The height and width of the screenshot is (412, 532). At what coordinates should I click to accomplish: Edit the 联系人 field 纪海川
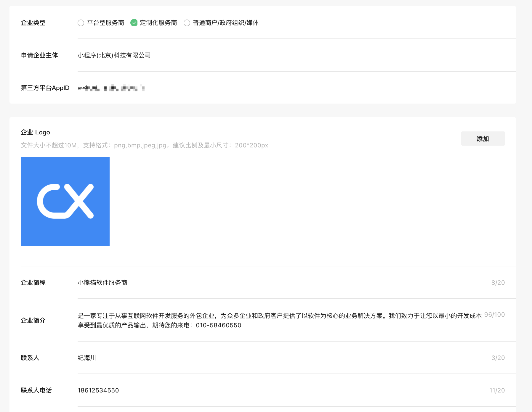pos(87,358)
